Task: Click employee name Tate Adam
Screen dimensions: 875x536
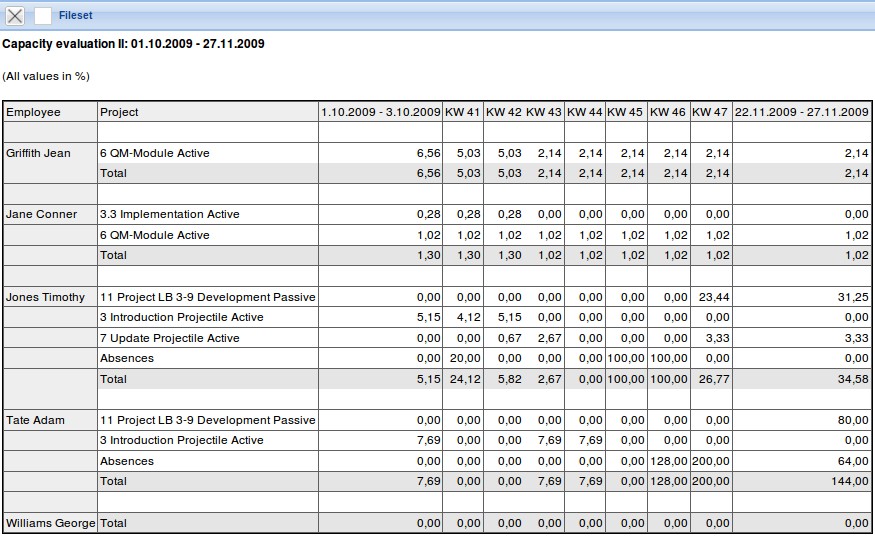Action: coord(35,420)
